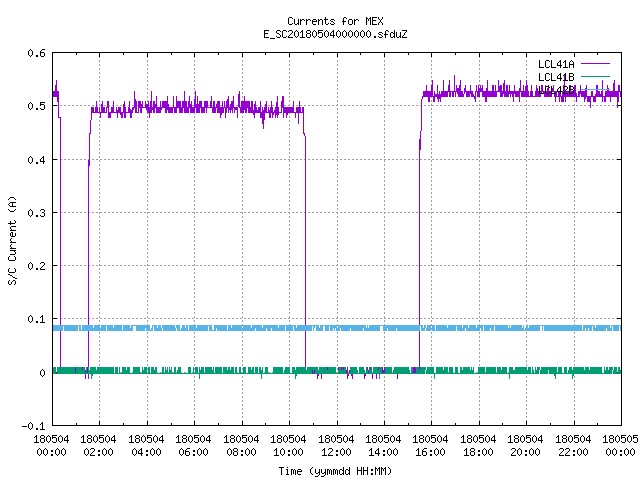The image size is (640, 480).
Task: Click the '180504 22:00' x-axis tick label
Action: point(573,446)
